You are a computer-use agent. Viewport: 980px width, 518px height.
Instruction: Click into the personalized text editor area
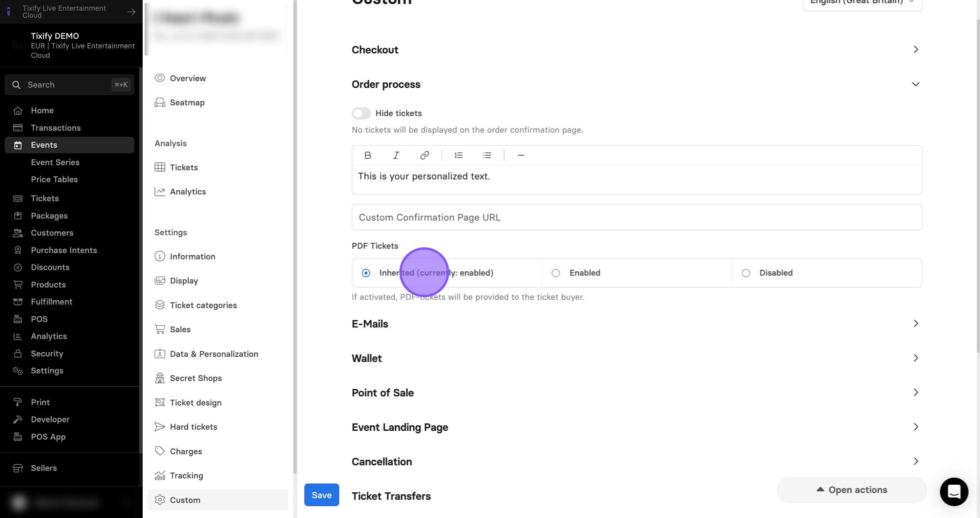pos(637,179)
